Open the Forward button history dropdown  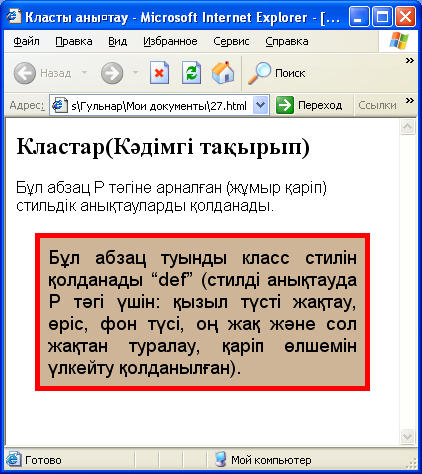(135, 72)
